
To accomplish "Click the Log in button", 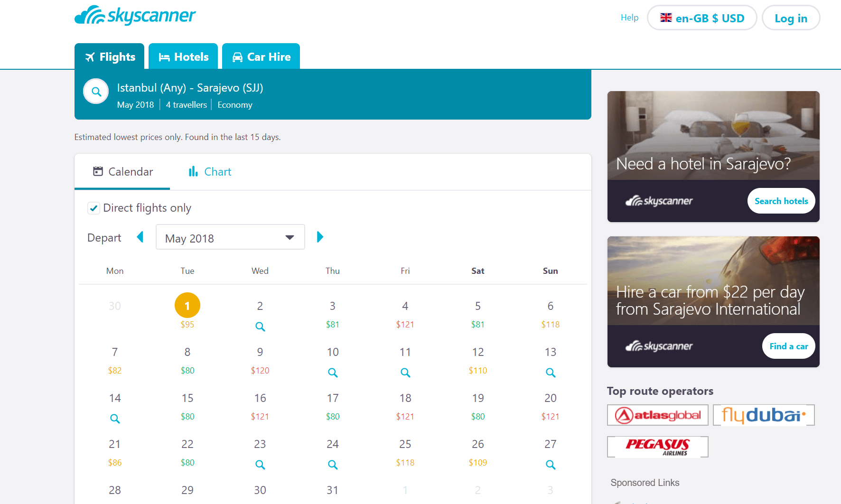I will 791,18.
